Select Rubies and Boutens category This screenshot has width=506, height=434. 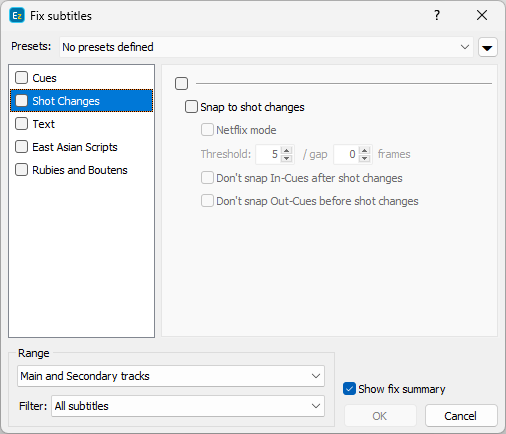pyautogui.click(x=80, y=170)
